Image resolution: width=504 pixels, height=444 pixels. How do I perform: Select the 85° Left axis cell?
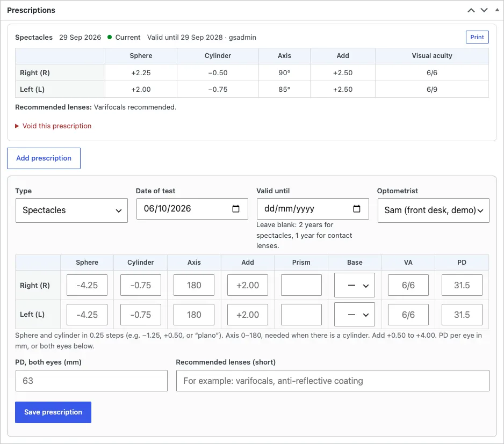tap(284, 89)
